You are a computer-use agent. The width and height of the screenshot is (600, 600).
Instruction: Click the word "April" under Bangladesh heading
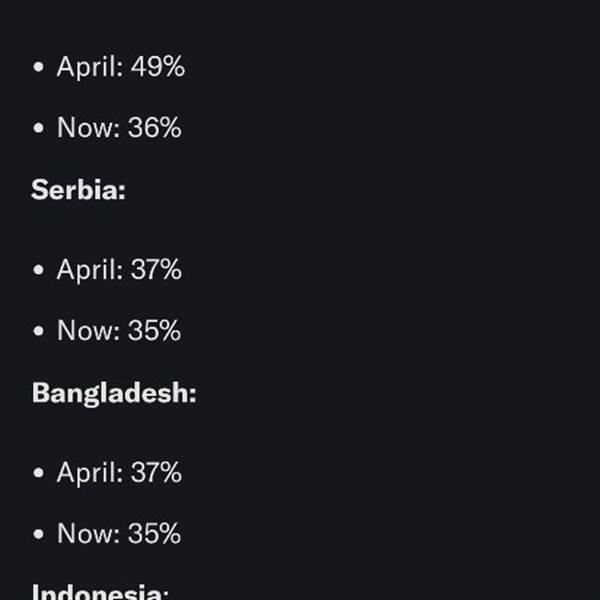point(90,473)
